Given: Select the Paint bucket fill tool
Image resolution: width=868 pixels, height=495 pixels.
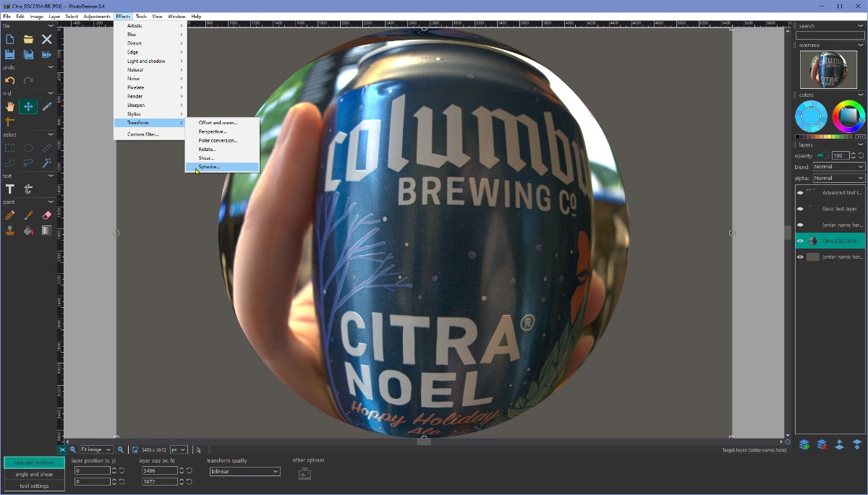Looking at the screenshot, I should point(28,231).
